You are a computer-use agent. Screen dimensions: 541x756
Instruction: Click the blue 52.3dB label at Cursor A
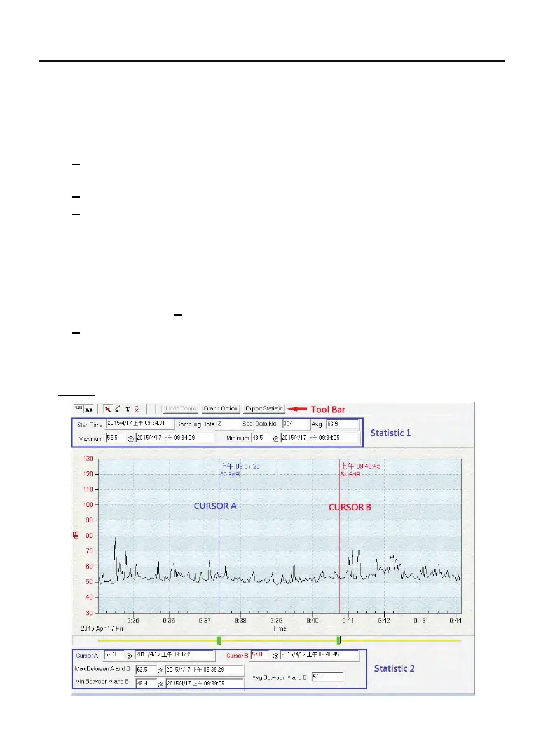[x=229, y=475]
